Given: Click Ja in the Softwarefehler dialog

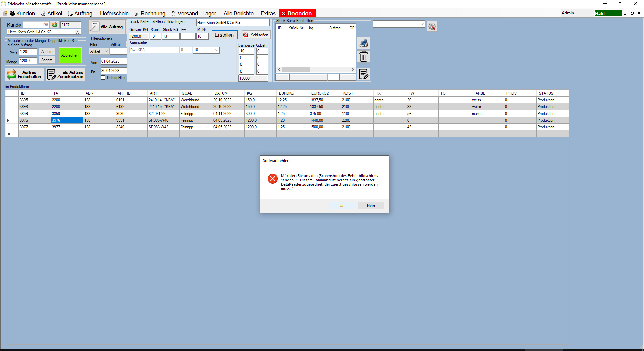Looking at the screenshot, I should (x=342, y=206).
